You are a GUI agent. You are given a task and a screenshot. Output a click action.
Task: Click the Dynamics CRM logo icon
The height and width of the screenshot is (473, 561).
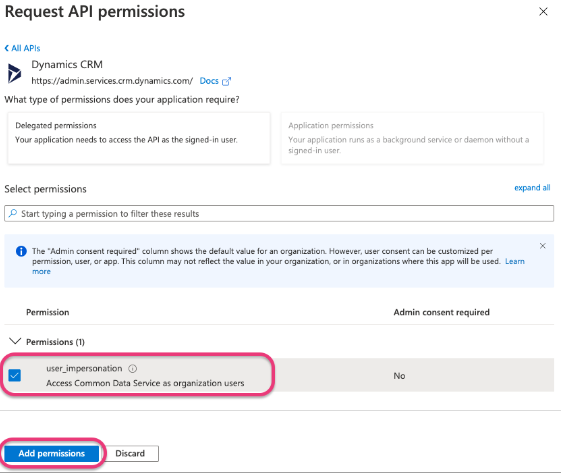[14, 73]
